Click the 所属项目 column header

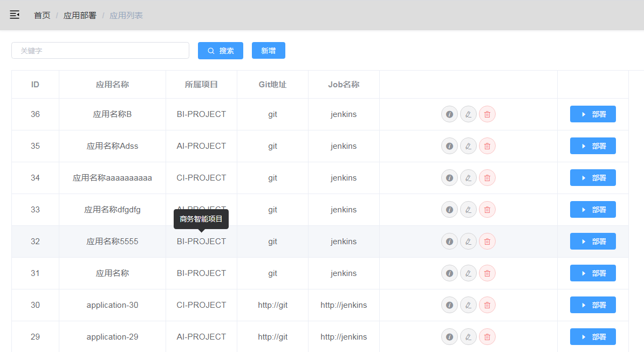tap(201, 85)
